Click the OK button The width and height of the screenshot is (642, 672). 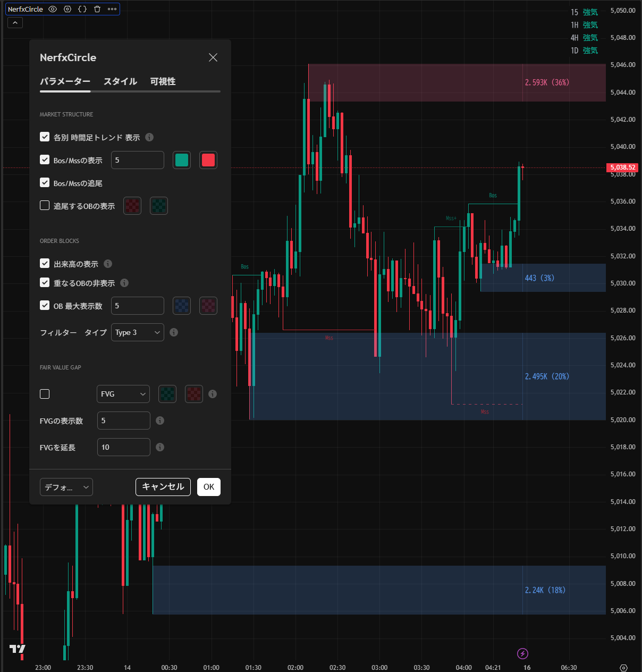(209, 487)
